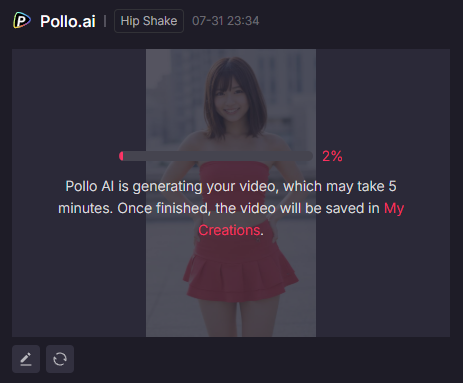Image resolution: width=463 pixels, height=383 pixels.
Task: Click the Hip Shake effect tag
Action: [x=149, y=21]
